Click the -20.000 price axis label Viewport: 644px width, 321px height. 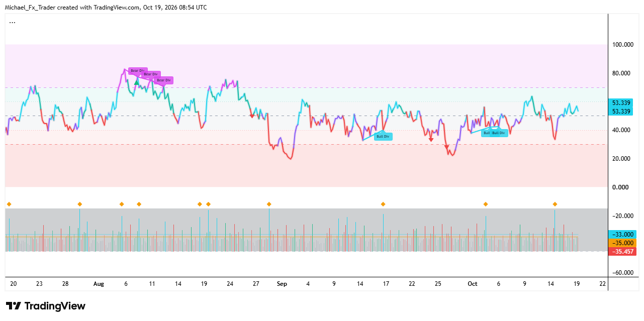click(x=622, y=216)
